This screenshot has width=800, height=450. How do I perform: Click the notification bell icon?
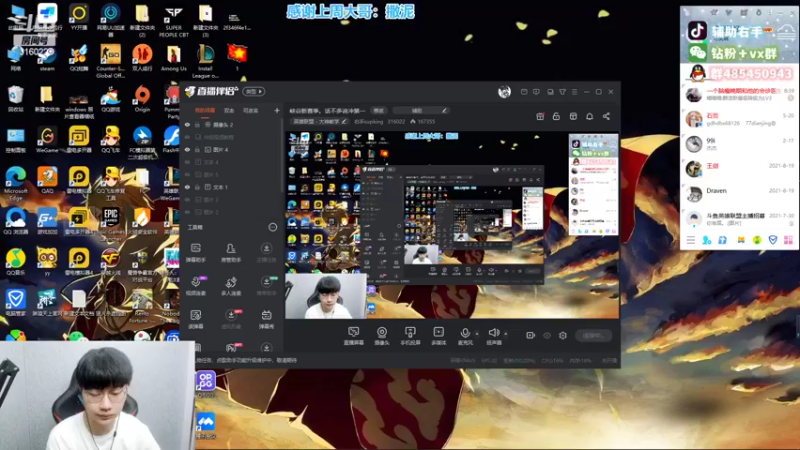pos(589,116)
